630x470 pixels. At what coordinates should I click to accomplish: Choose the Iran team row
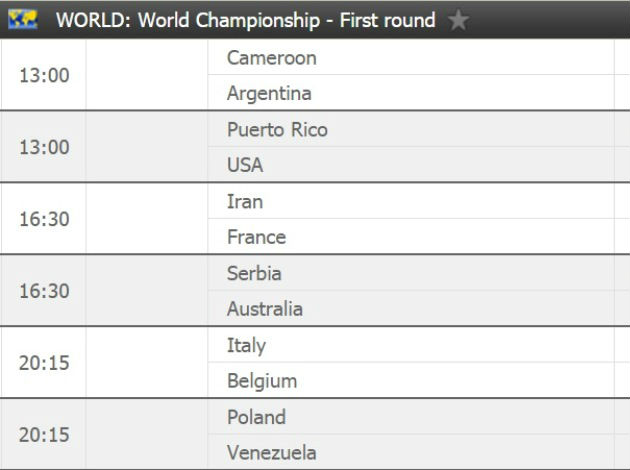coord(245,202)
